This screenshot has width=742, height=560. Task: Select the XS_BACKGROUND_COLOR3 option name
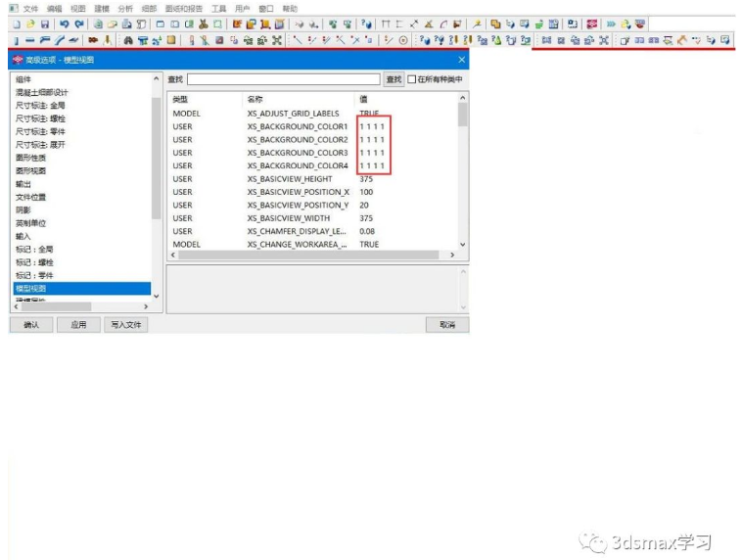tap(298, 153)
